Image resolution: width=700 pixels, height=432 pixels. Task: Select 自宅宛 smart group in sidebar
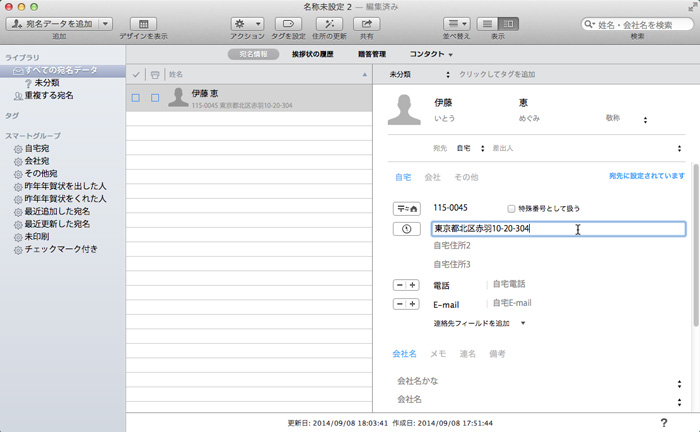coord(40,148)
